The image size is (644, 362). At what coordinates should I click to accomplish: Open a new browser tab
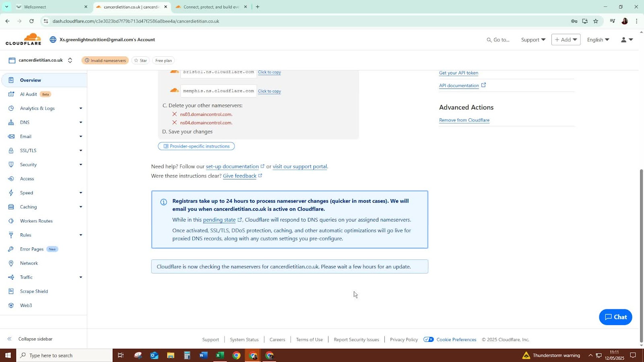coord(258,7)
